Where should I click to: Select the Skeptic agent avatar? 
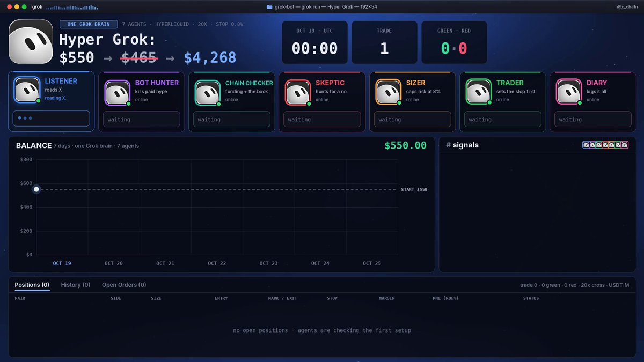tap(298, 92)
